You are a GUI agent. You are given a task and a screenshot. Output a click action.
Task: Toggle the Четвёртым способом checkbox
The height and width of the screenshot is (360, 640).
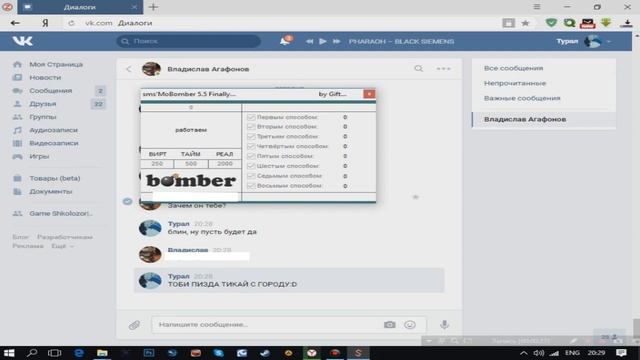coord(251,147)
